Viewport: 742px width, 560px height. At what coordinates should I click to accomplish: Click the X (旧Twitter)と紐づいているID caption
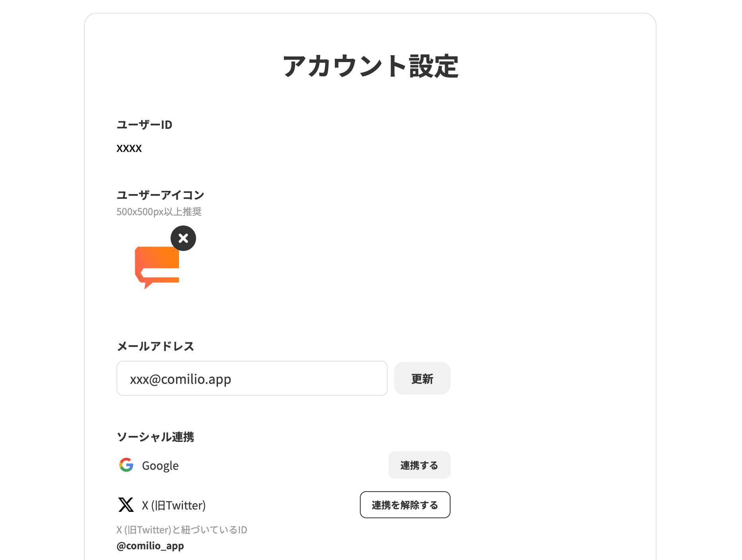tap(182, 530)
